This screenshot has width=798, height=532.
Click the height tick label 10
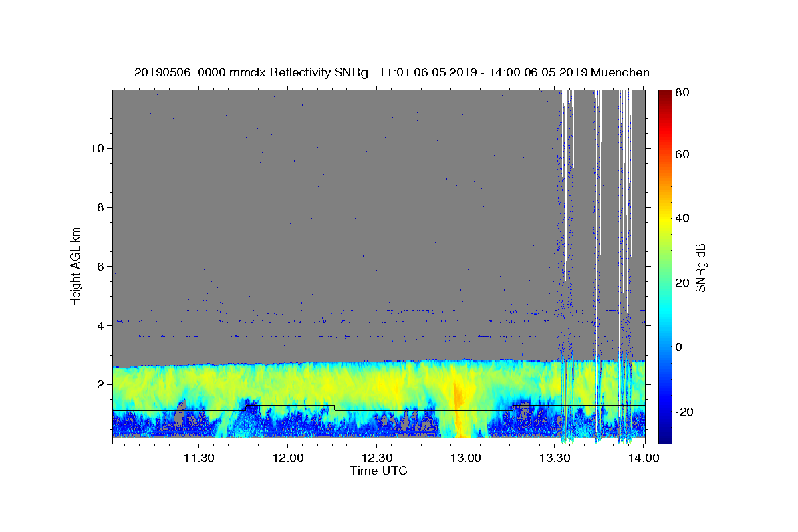point(96,148)
